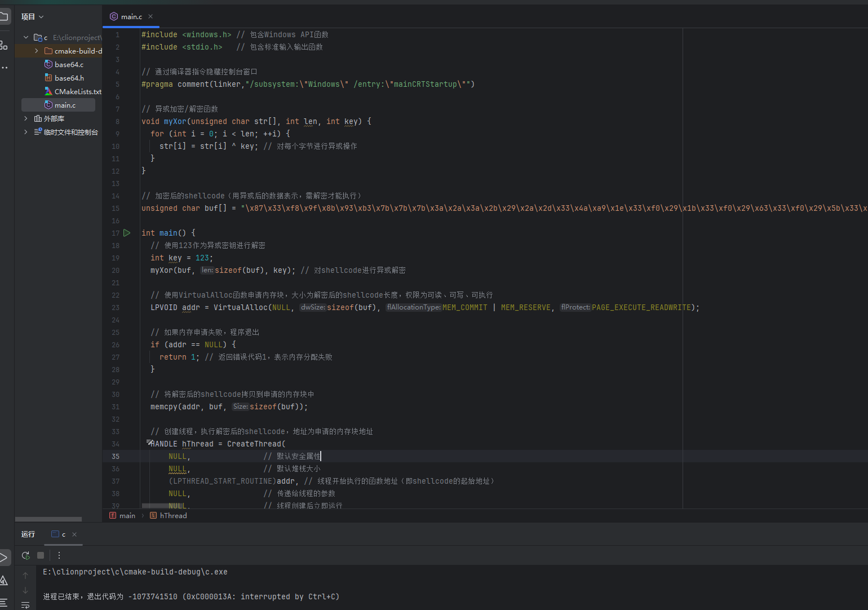The image size is (868, 610).
Task: Click line number 17 in the gutter
Action: 116,233
